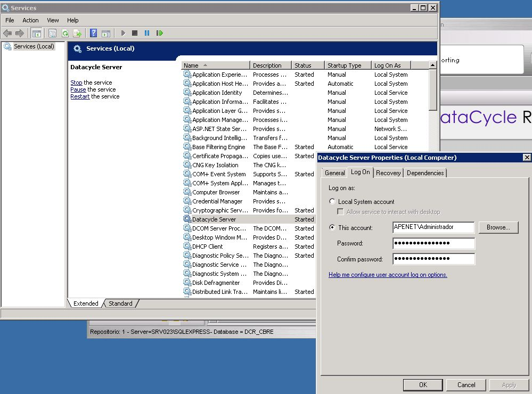Image resolution: width=532 pixels, height=394 pixels.
Task: Click gear icon of Application Experience row
Action: (187, 74)
